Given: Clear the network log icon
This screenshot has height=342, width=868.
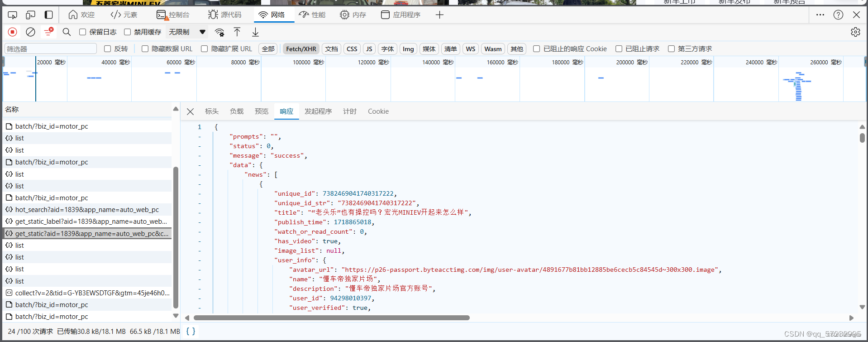Looking at the screenshot, I should (30, 32).
